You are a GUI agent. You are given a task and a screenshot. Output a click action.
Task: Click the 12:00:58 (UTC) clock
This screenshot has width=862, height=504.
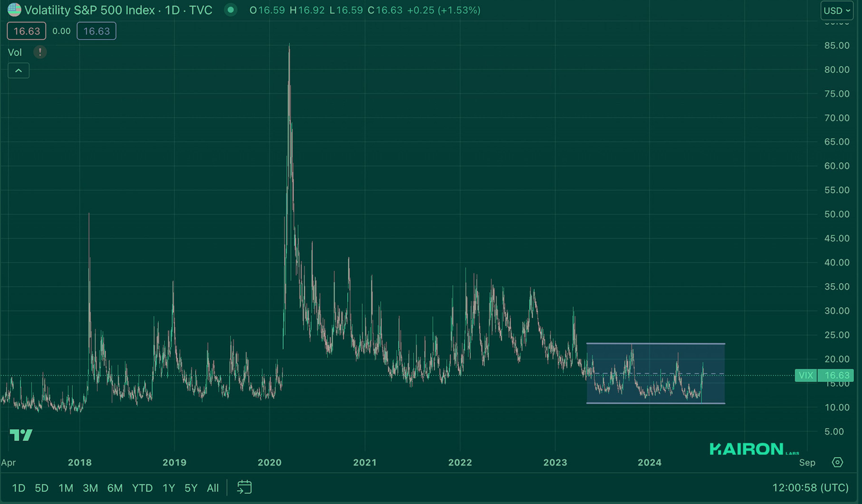click(810, 488)
